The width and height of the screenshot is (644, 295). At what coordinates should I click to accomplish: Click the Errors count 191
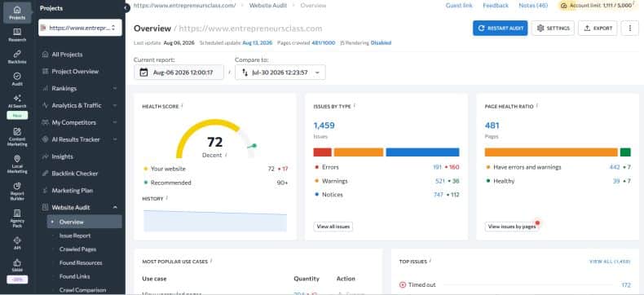click(437, 167)
